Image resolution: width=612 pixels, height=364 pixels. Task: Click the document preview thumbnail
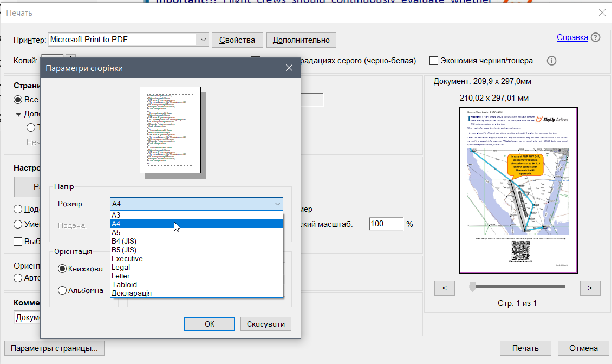(518, 190)
